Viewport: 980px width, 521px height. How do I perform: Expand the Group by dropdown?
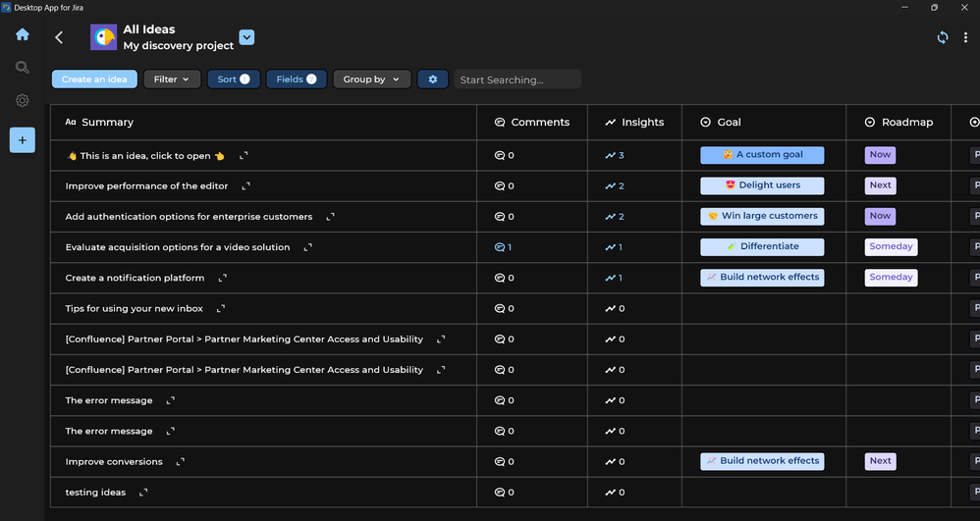coord(372,79)
